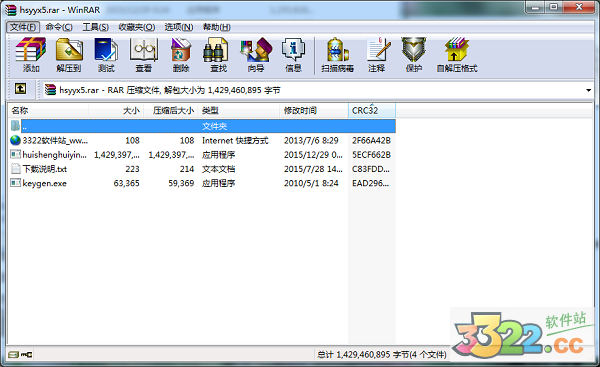
Task: Click the WinRAR title bar app icon
Action: [11, 9]
